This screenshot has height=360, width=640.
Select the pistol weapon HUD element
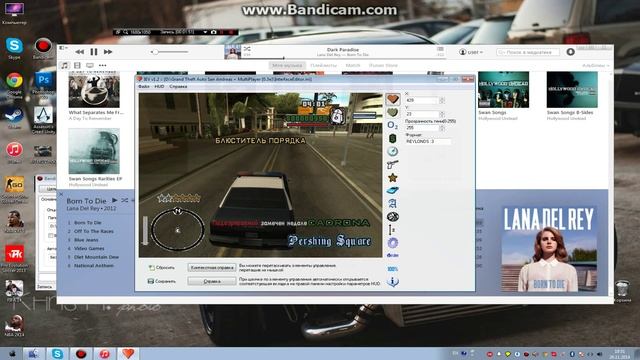(x=393, y=164)
